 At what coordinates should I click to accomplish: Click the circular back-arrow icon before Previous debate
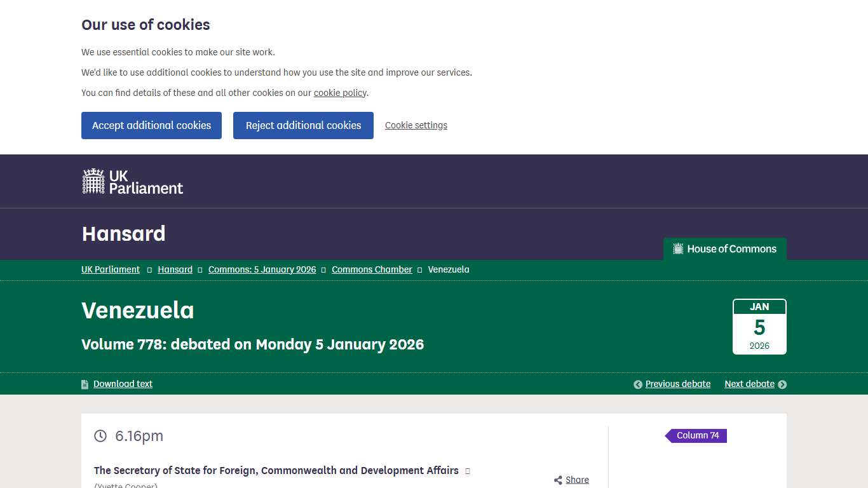(x=637, y=384)
